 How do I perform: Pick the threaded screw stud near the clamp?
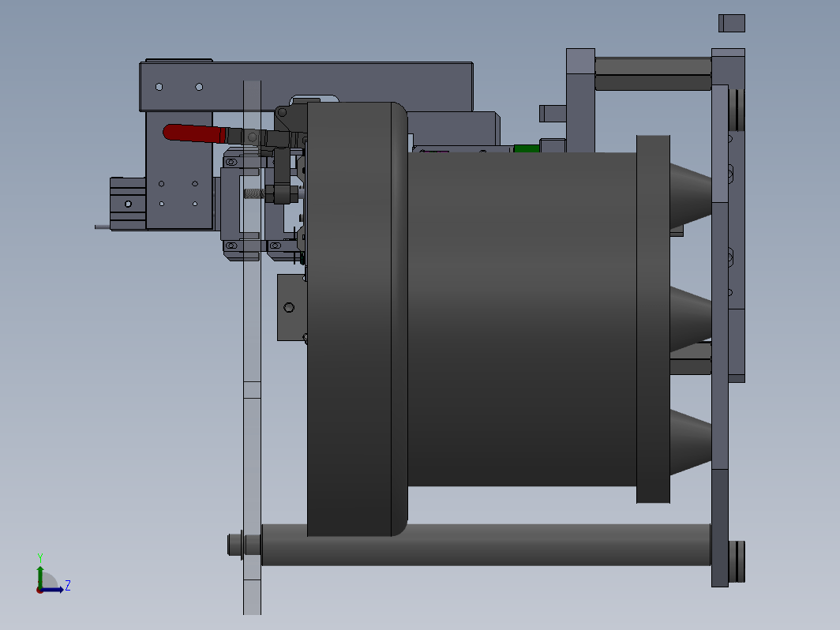click(255, 193)
